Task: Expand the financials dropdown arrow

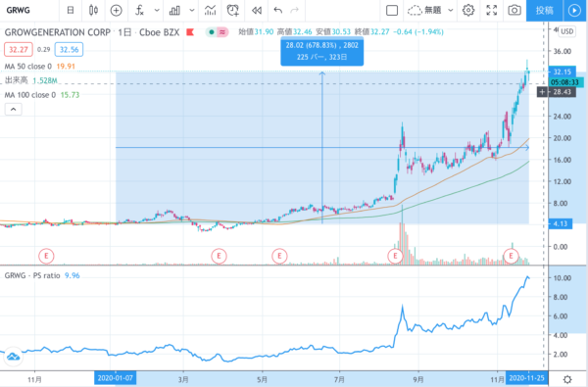Action: point(192,10)
